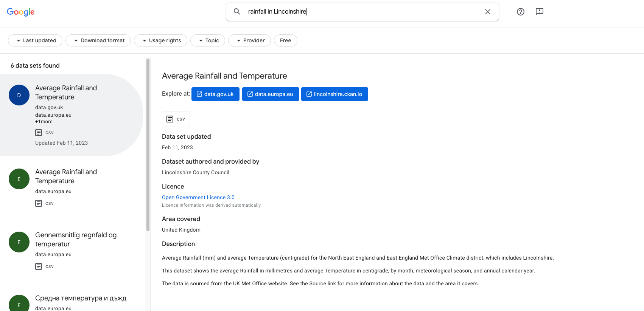The width and height of the screenshot is (644, 311).
Task: Open the Topic filter dropdown
Action: (208, 40)
